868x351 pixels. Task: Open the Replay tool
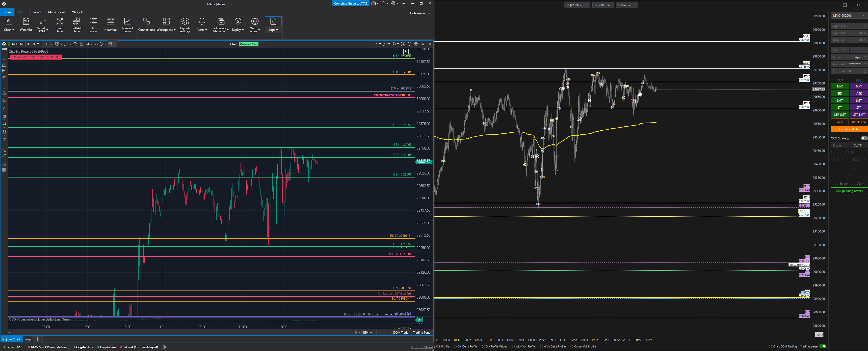tap(238, 24)
